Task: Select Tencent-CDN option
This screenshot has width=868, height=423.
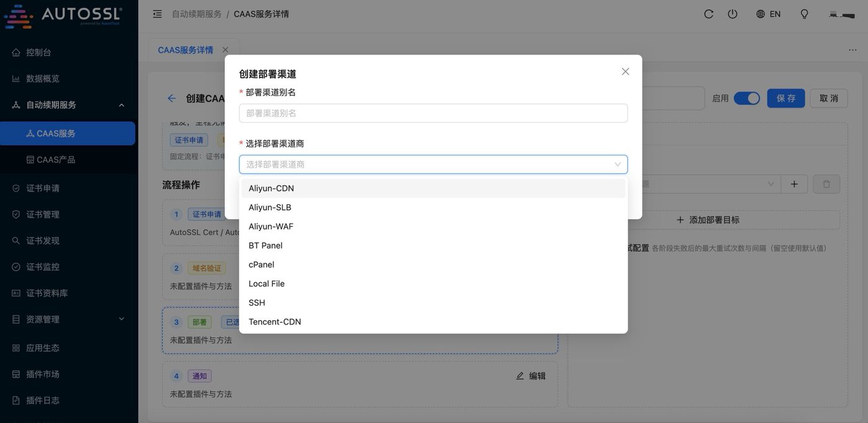Action: (433, 322)
